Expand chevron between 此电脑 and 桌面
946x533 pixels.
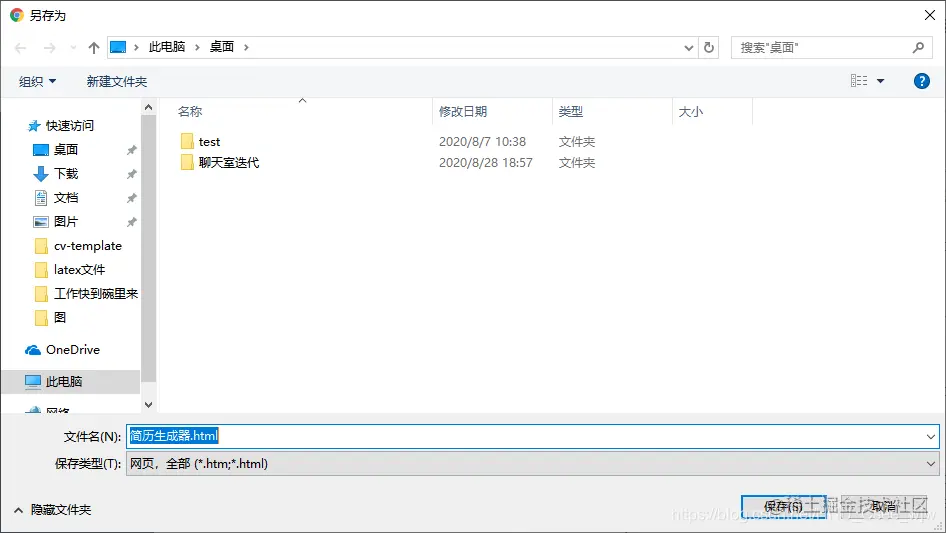pos(197,47)
